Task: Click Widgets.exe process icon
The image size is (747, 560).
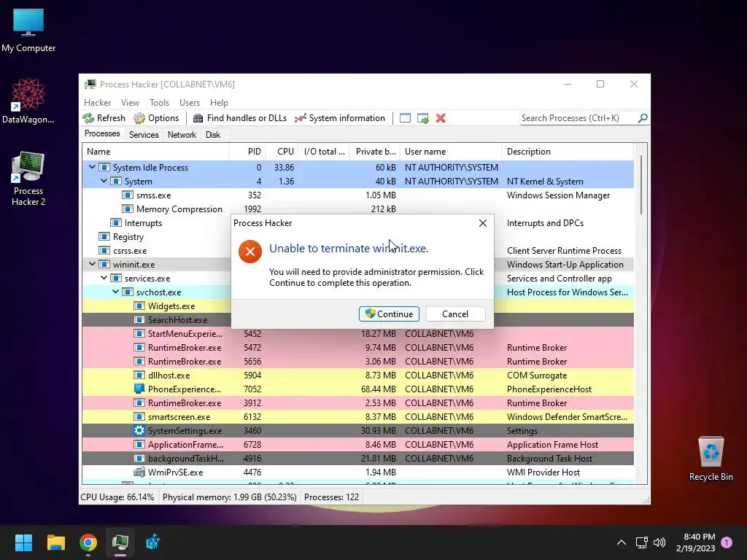Action: pyautogui.click(x=139, y=306)
